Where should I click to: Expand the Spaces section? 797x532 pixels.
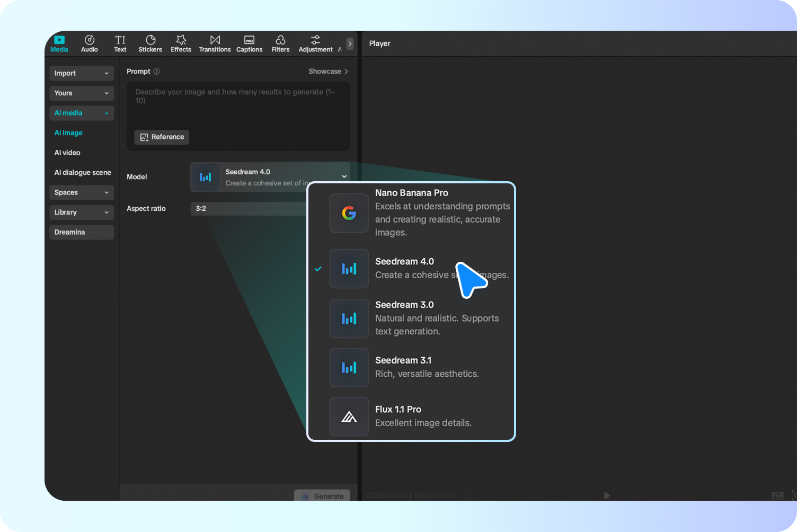(82, 192)
